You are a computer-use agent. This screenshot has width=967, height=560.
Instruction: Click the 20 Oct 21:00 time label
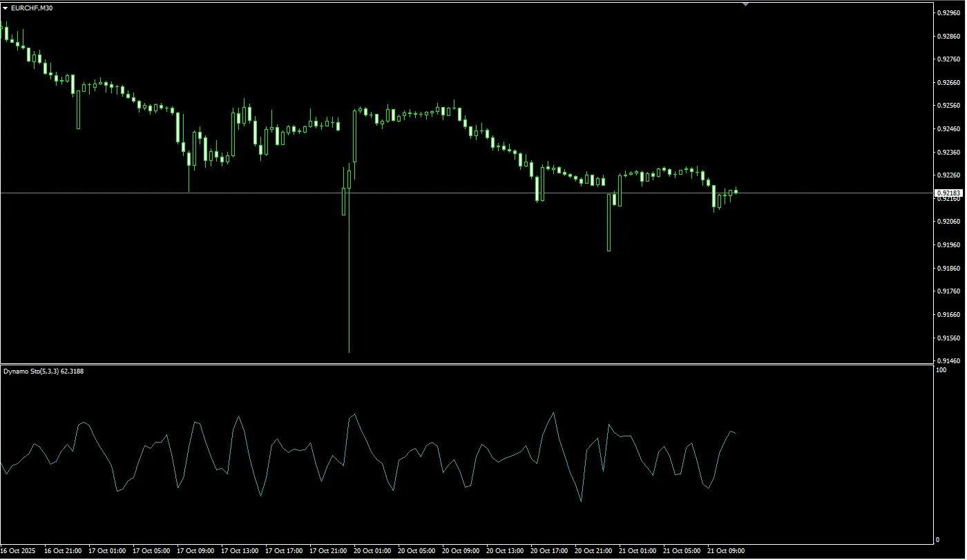(593, 551)
